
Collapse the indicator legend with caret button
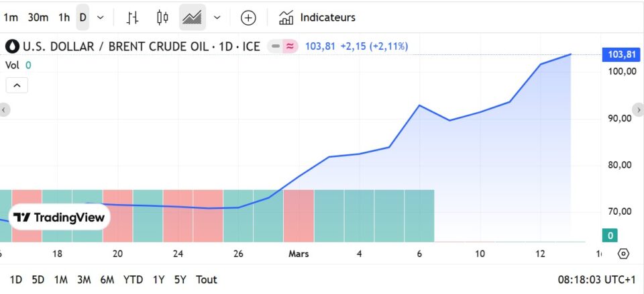coord(17,85)
